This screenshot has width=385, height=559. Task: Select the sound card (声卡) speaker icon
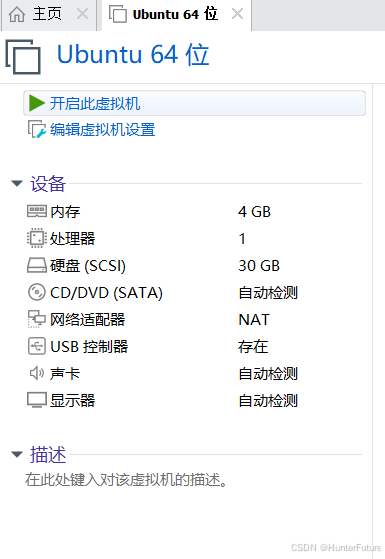pyautogui.click(x=37, y=373)
